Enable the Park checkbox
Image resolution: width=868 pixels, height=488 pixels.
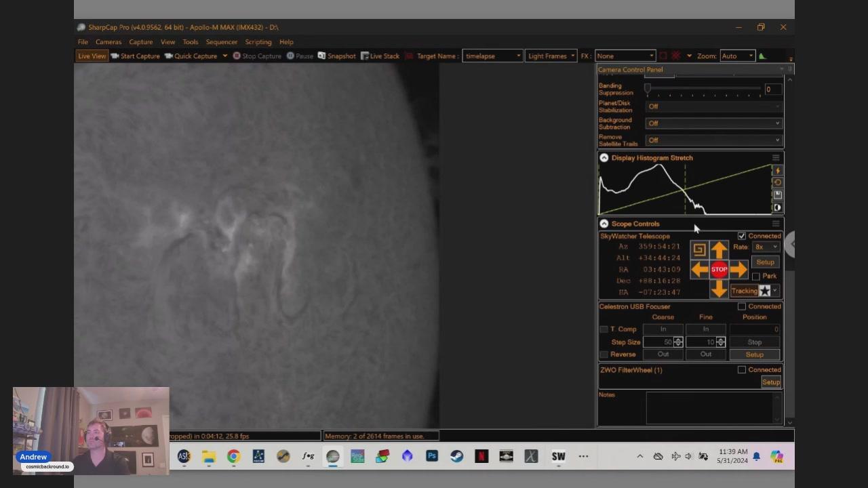coord(756,277)
